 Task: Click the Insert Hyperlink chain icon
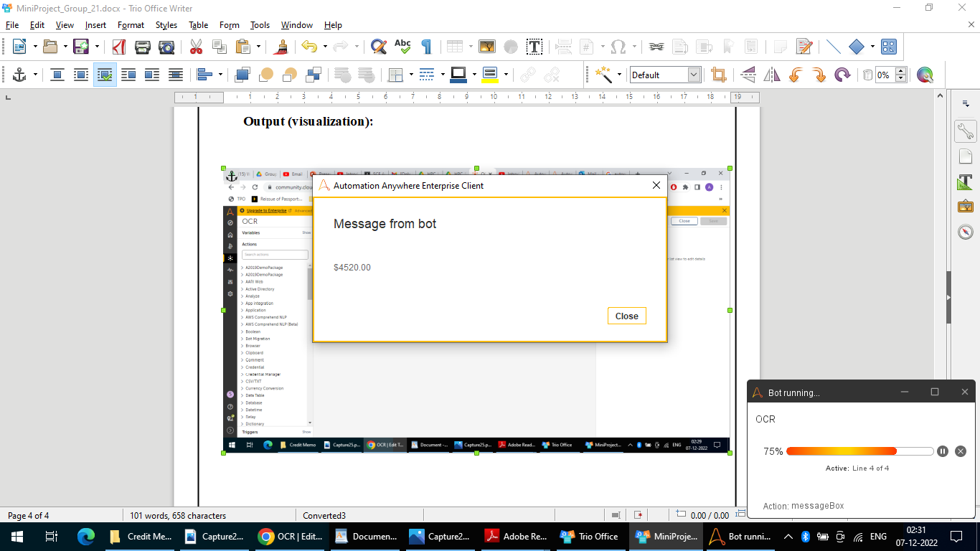(656, 47)
